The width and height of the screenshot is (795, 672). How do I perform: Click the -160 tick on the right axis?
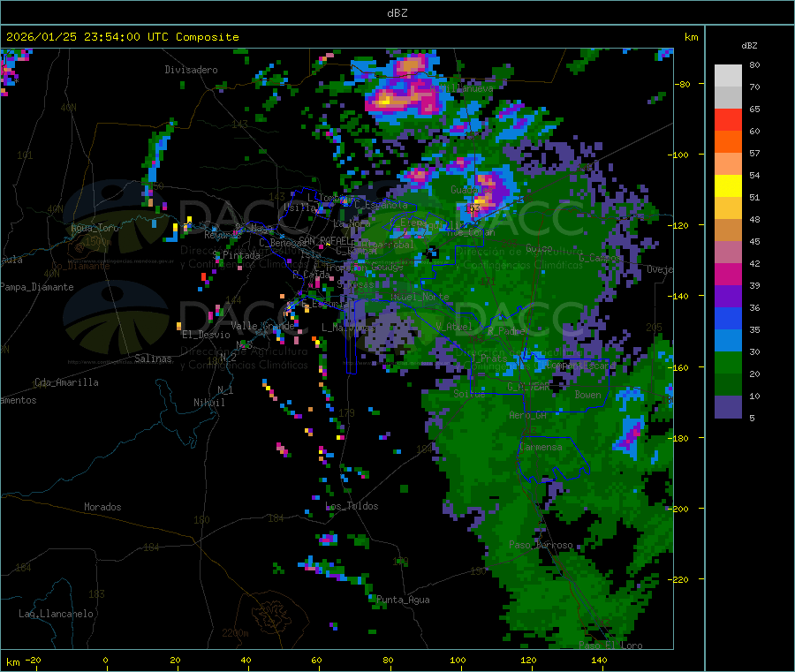(678, 367)
